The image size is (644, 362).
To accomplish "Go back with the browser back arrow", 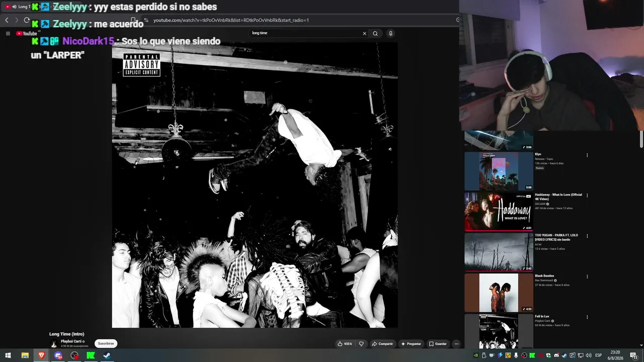I will 7,20.
